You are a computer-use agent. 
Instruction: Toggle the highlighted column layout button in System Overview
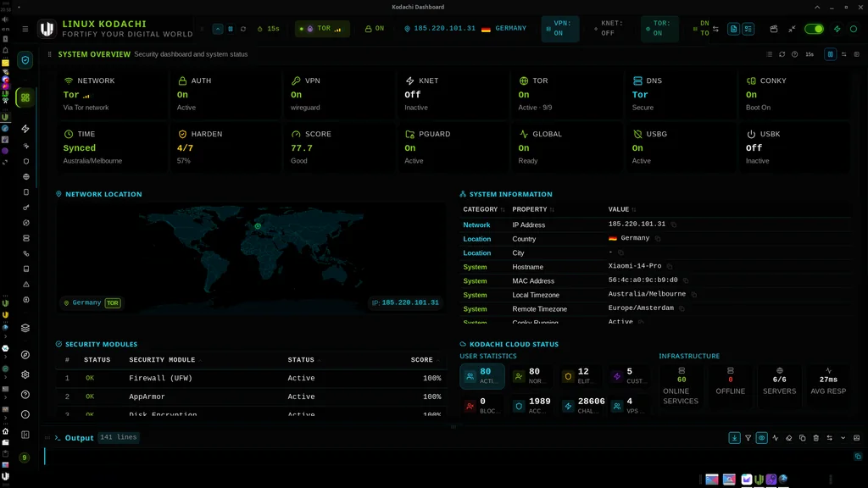pos(831,54)
